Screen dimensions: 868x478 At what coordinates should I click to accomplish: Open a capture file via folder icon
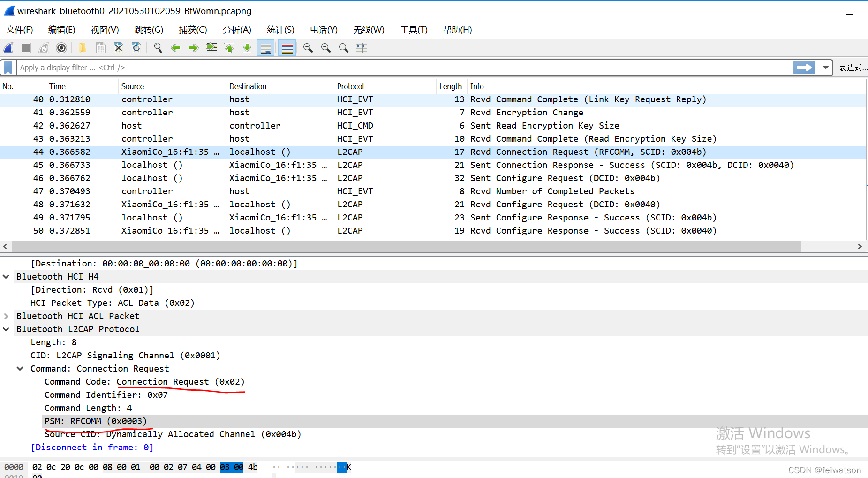point(83,48)
